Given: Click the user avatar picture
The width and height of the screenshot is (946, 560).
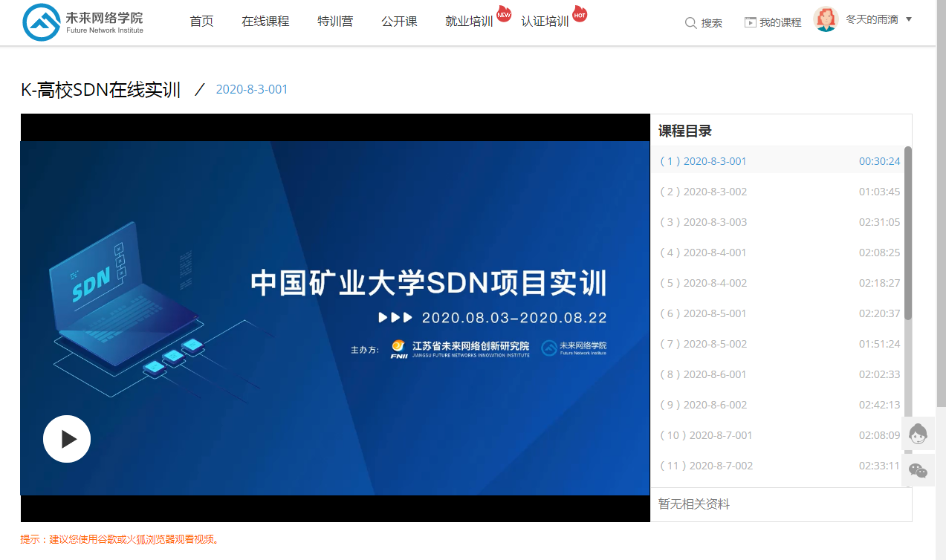Looking at the screenshot, I should (x=826, y=19).
